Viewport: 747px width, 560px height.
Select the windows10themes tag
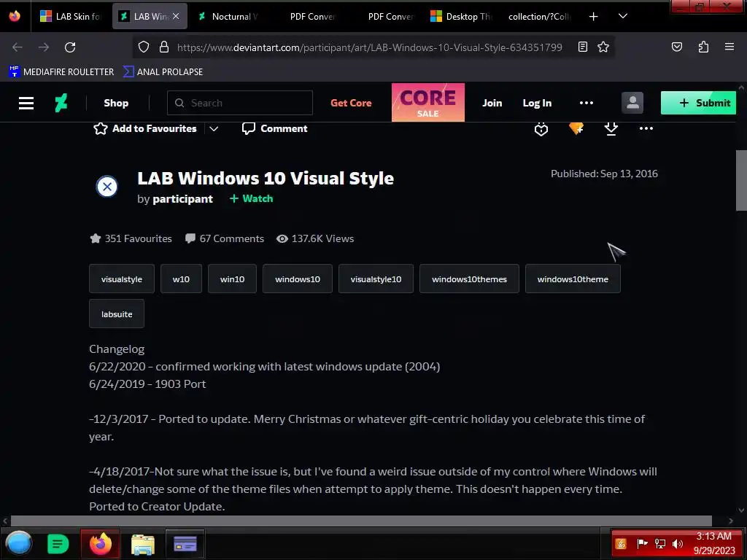469,279
